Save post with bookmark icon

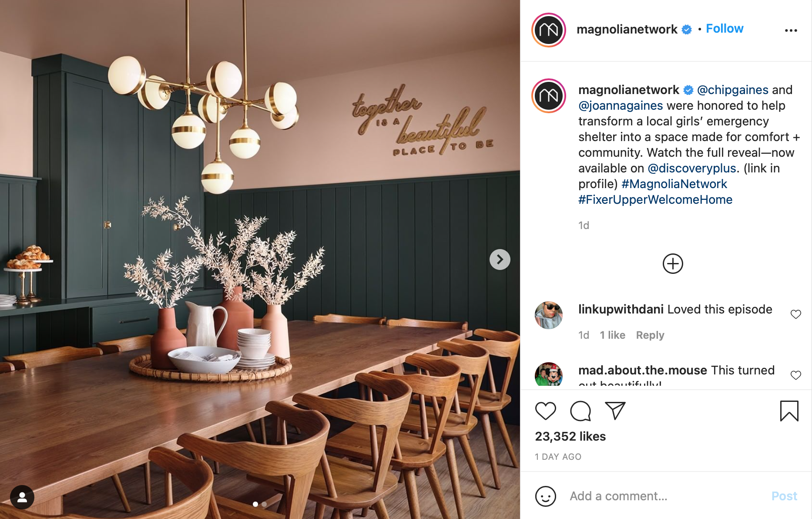(789, 411)
